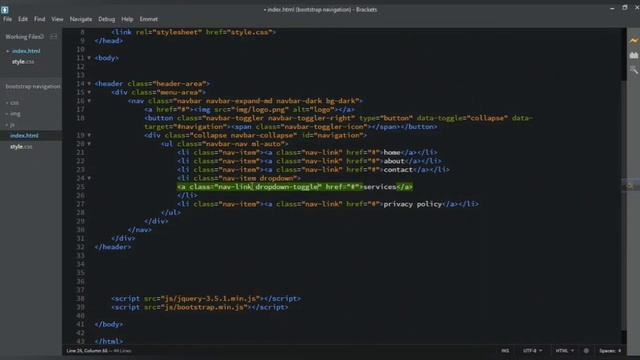The width and height of the screenshot is (640, 360).
Task: Open the Navigate menu
Action: 81,19
